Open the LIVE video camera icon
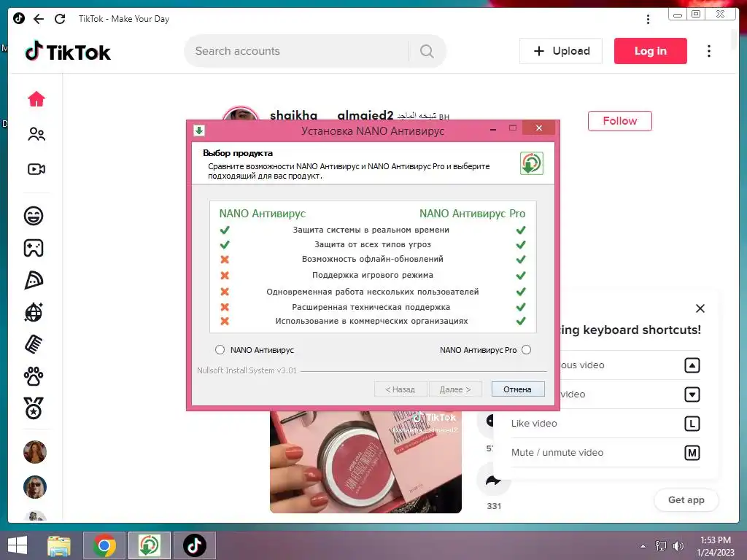 (36, 169)
